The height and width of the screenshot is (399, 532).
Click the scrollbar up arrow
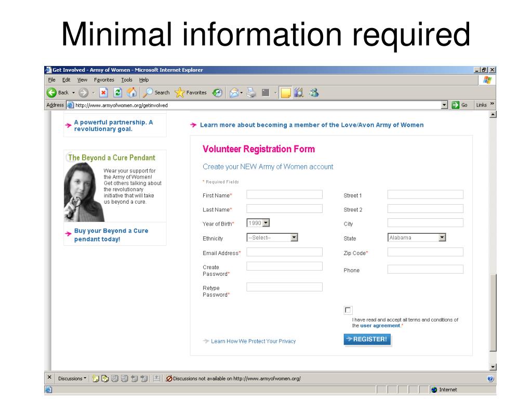tap(493, 115)
